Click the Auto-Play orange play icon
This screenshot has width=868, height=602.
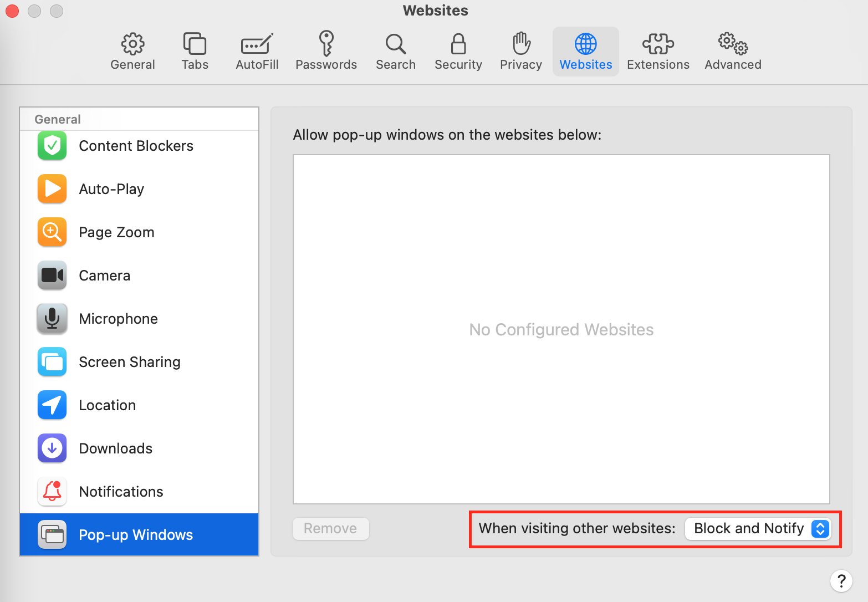52,189
